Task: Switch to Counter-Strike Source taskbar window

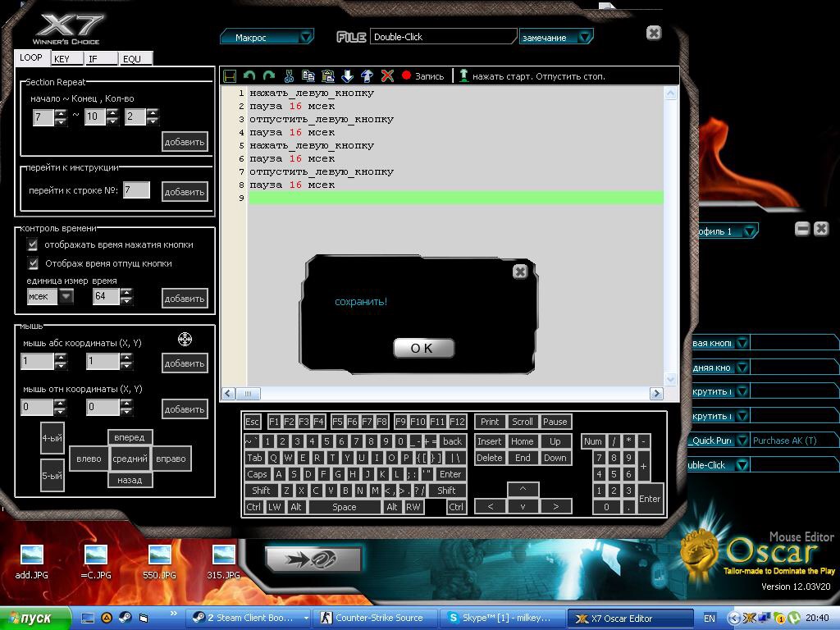Action: 376,618
